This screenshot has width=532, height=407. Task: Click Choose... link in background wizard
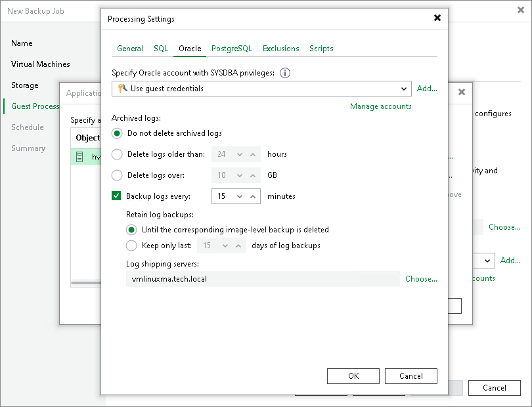[x=504, y=227]
